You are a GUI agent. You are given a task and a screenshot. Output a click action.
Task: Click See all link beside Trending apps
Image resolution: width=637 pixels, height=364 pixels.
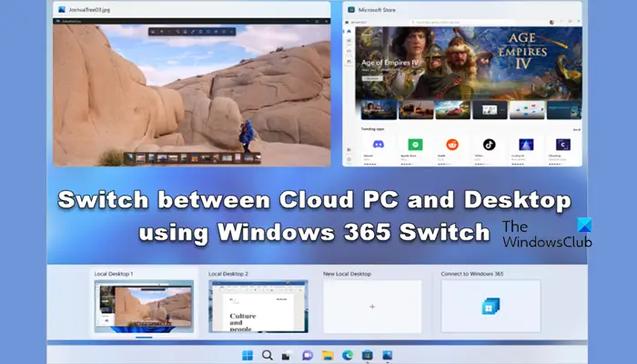point(576,129)
